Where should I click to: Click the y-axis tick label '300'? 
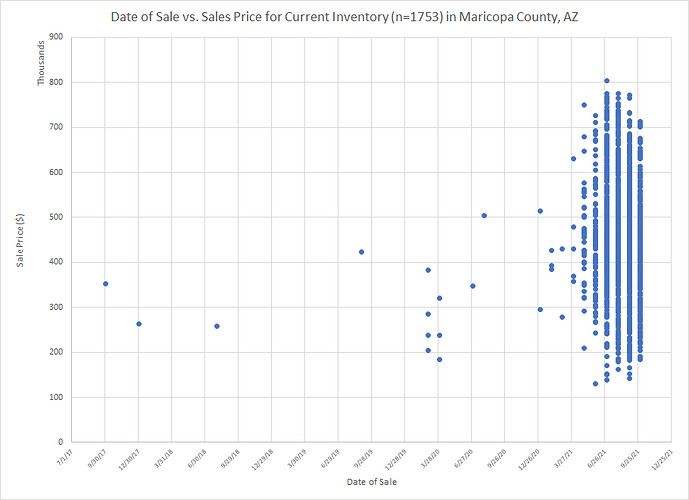pyautogui.click(x=56, y=307)
